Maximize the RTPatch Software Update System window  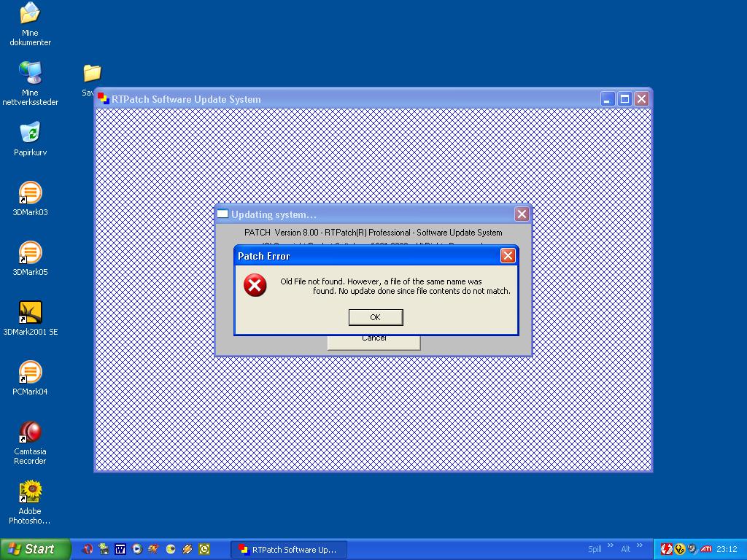(624, 99)
